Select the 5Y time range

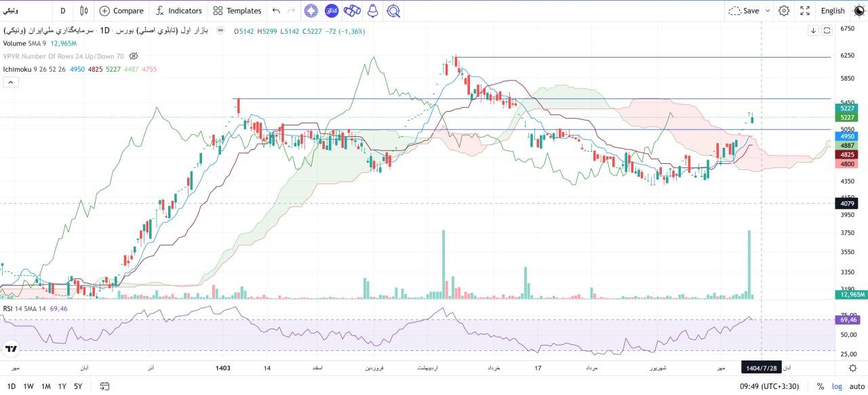[78, 386]
